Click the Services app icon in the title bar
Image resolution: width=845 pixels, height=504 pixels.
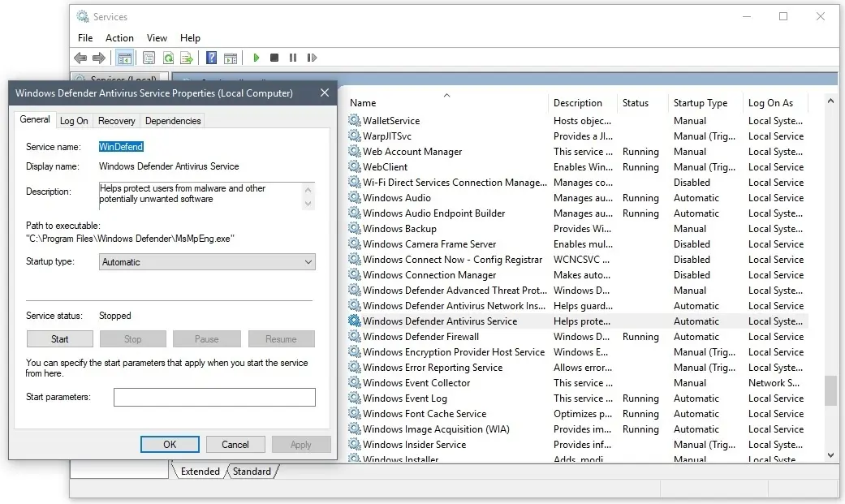[83, 17]
